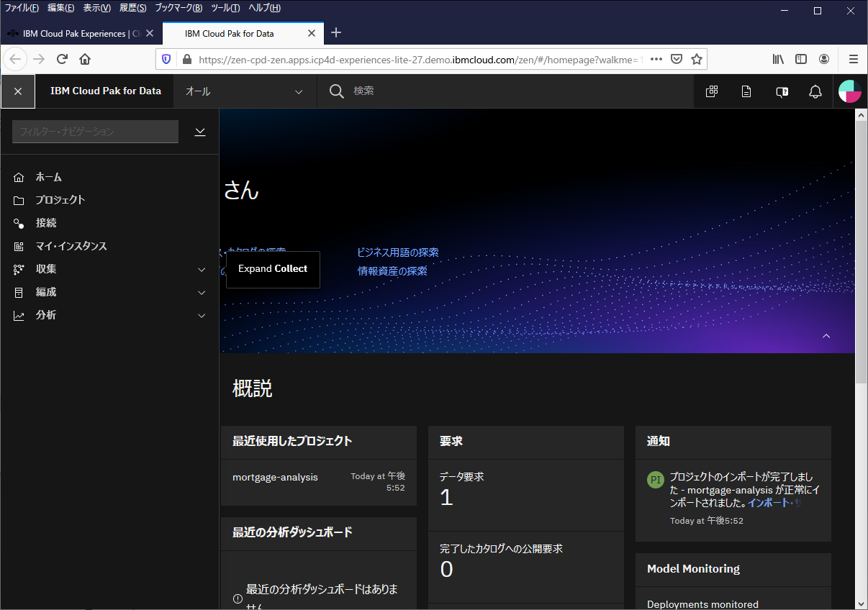The image size is (868, 610).
Task: Bookmark this page with star icon
Action: point(696,59)
